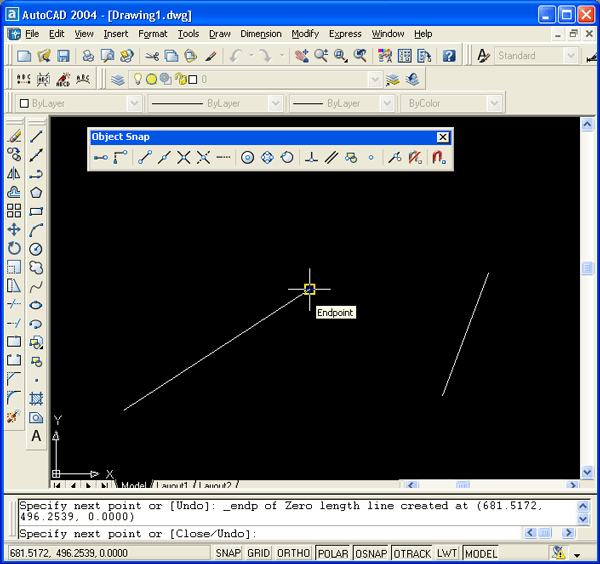This screenshot has width=600, height=564.
Task: Select the Rotate modify tool
Action: click(x=14, y=248)
